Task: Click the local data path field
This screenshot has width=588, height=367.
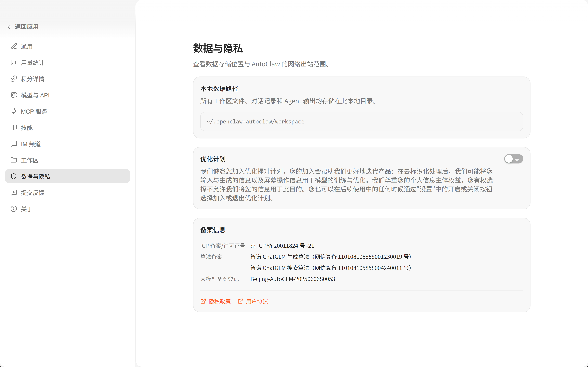Action: coord(361,121)
